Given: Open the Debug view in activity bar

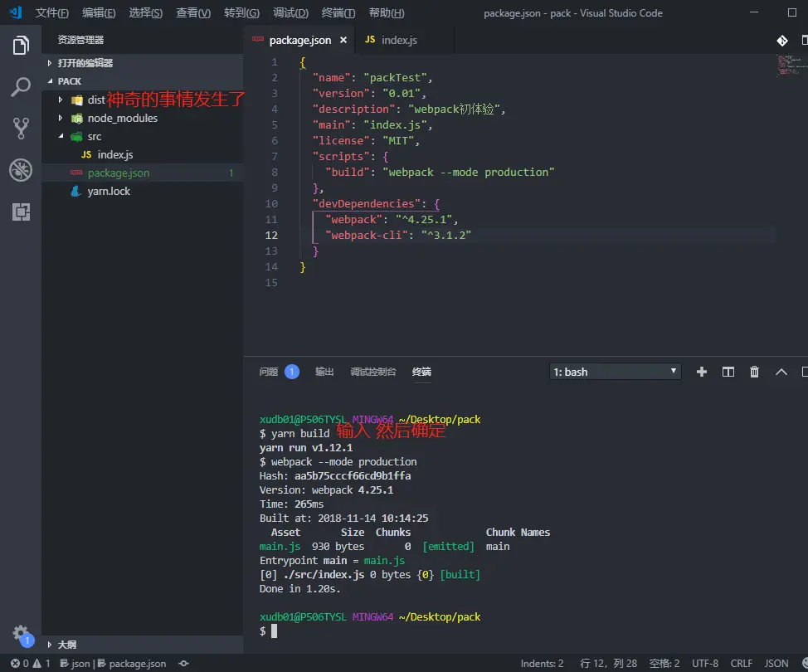Looking at the screenshot, I should (21, 170).
